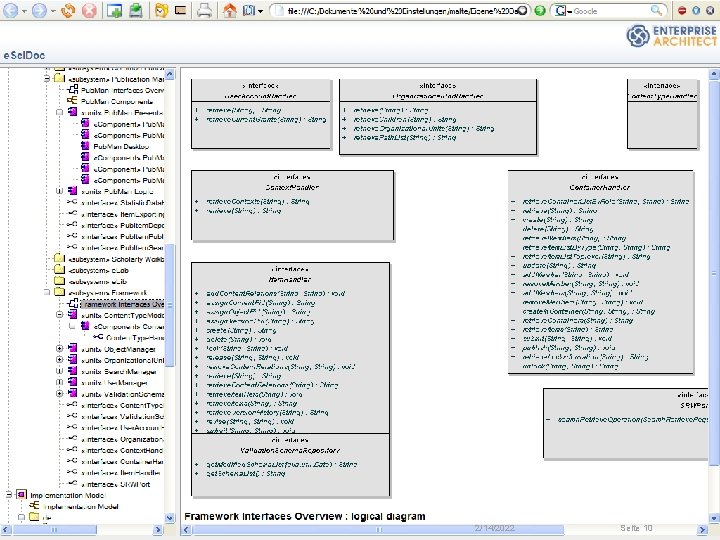This screenshot has height=540, width=720.
Task: Select the interface SRWPort tree item
Action: coord(115,484)
